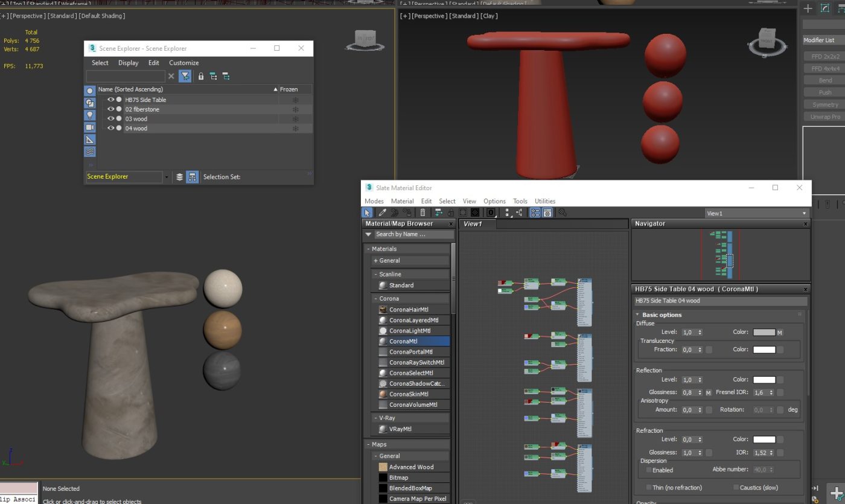The image size is (845, 504).
Task: Click the Delete Selected trash icon
Action: [x=422, y=212]
